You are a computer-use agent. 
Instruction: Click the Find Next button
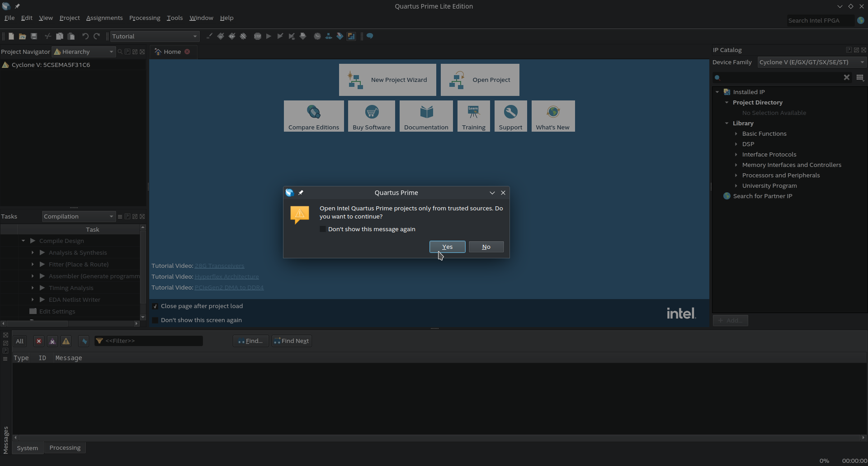click(292, 341)
